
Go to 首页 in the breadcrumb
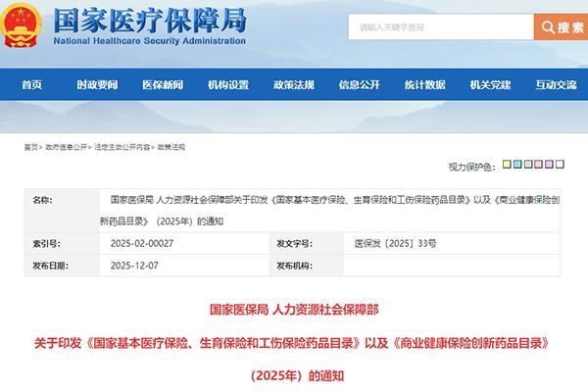pos(31,147)
